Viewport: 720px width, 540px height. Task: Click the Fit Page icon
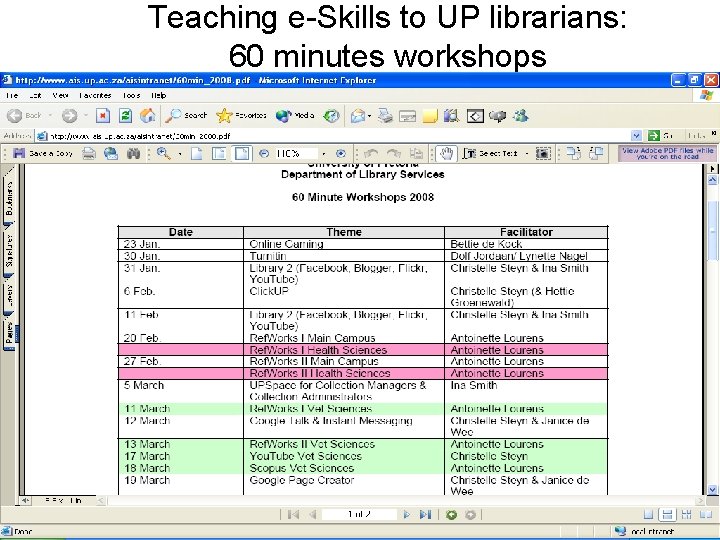coord(219,153)
